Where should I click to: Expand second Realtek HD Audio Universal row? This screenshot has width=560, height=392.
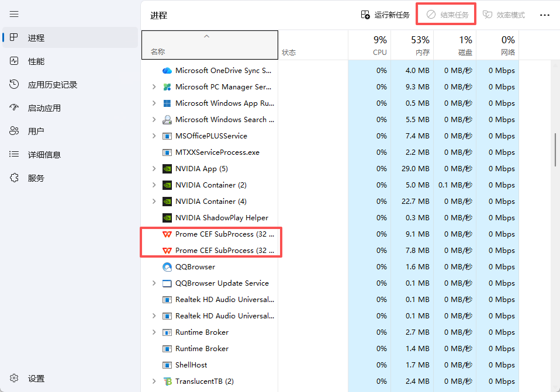154,316
